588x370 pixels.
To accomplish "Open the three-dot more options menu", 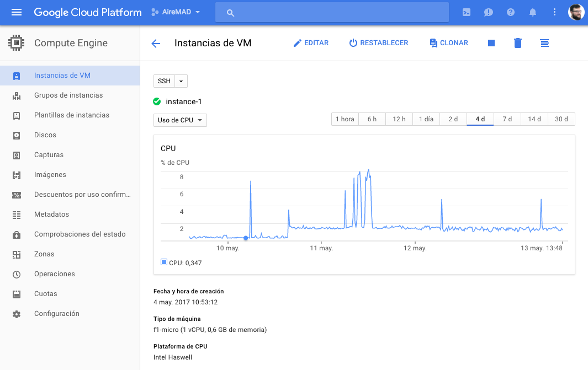I will click(x=555, y=12).
